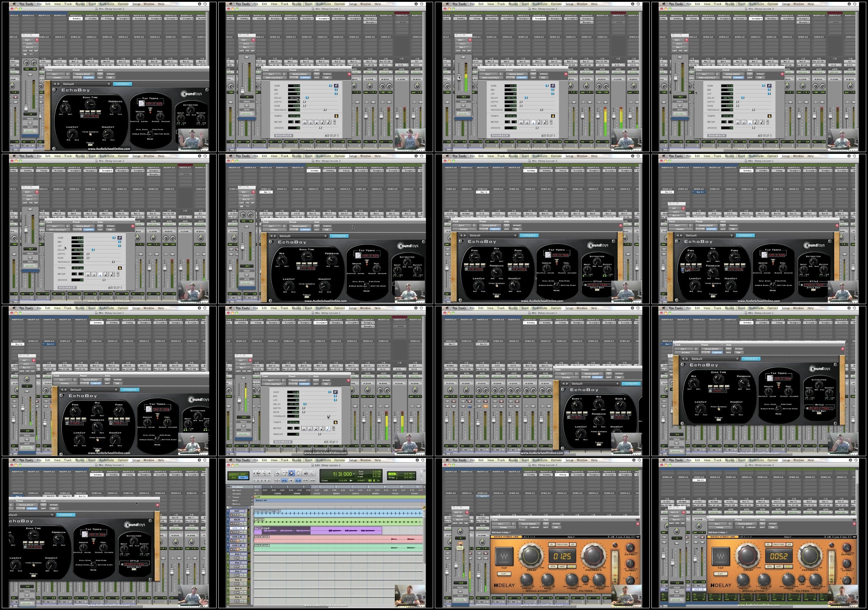
Task: Click the DELAY knob in H-Delay frame showing 0125
Action: click(532, 556)
